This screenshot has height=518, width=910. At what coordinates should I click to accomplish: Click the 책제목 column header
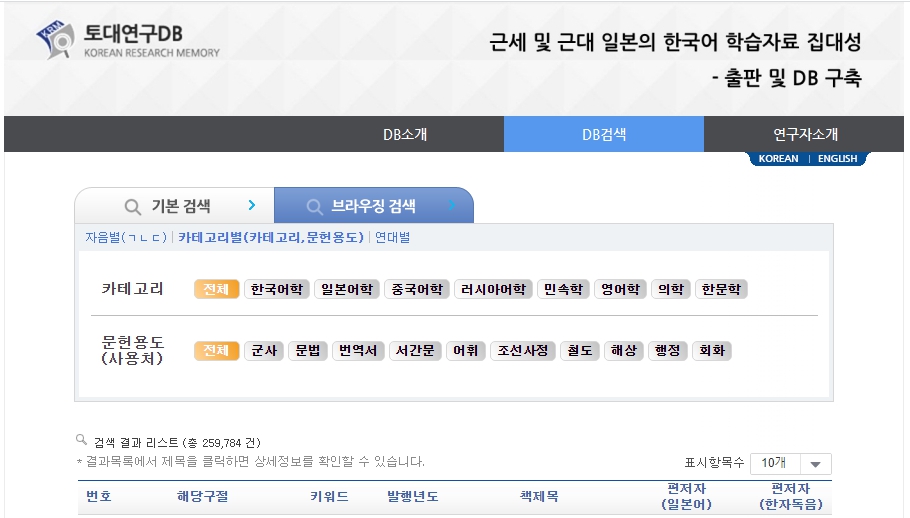click(x=539, y=495)
